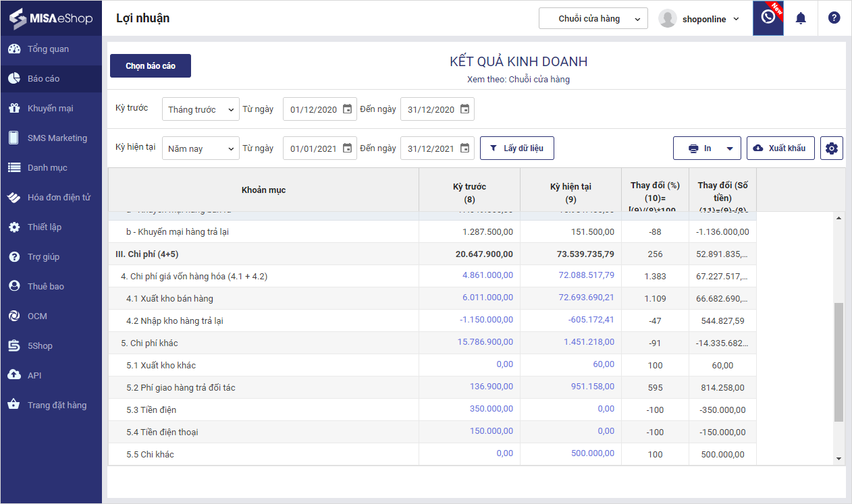Open report settings gear icon
Screen dimensions: 852x504
(831, 148)
